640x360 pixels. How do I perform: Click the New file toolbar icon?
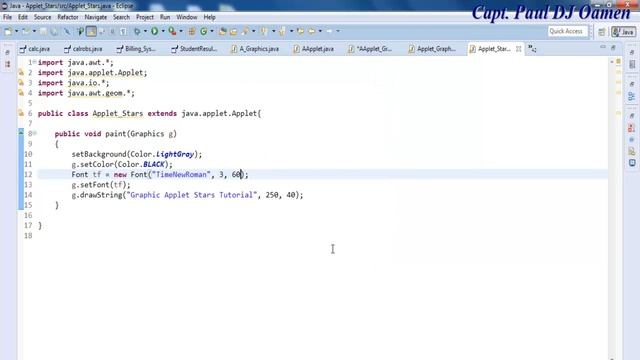8,31
